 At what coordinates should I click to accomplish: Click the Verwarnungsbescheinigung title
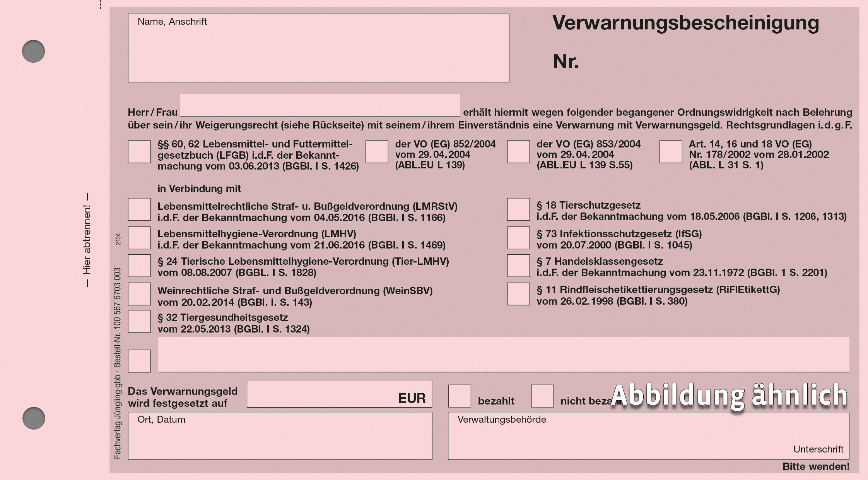(x=685, y=23)
